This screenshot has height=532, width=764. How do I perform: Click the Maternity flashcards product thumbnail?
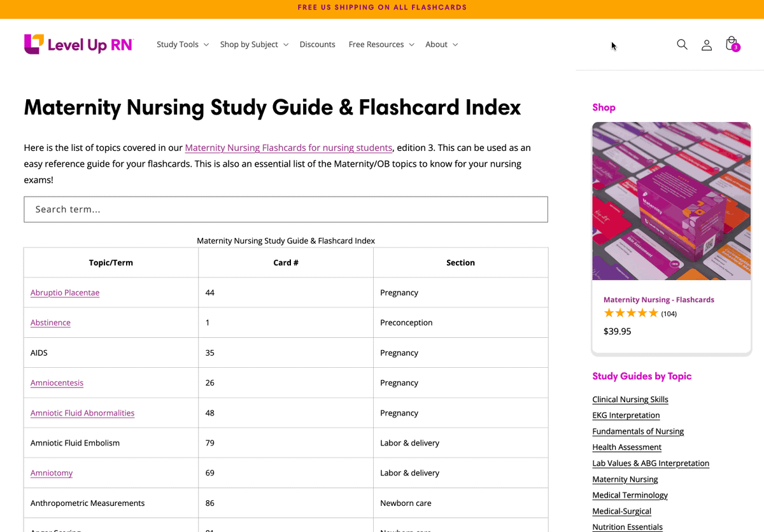671,200
